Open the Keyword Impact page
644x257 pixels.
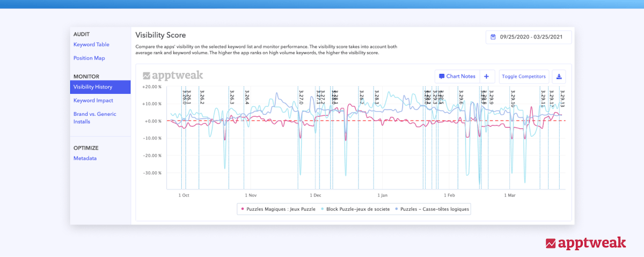pyautogui.click(x=93, y=100)
